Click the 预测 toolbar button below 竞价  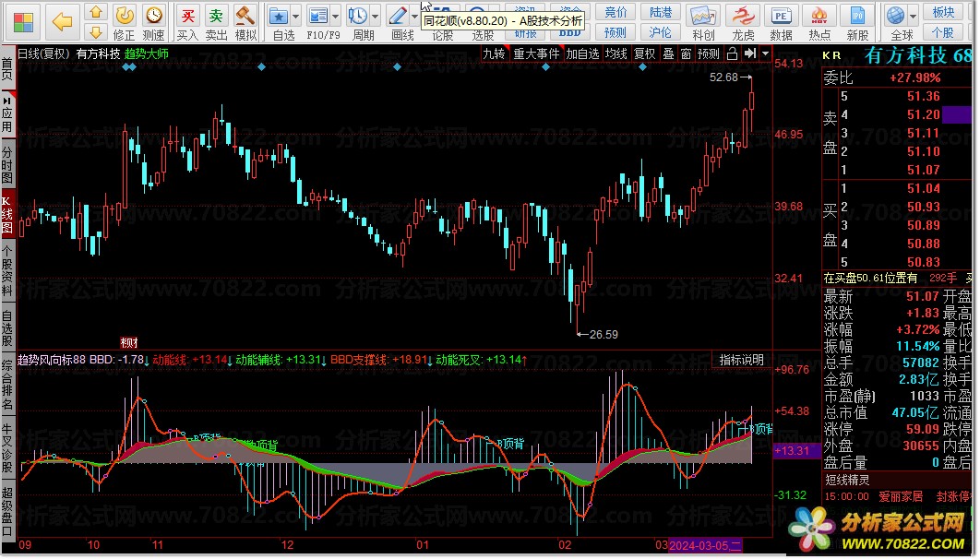615,32
